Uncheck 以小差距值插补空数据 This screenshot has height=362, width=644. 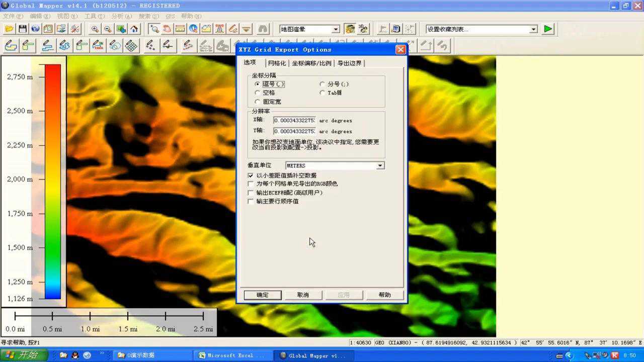click(251, 175)
